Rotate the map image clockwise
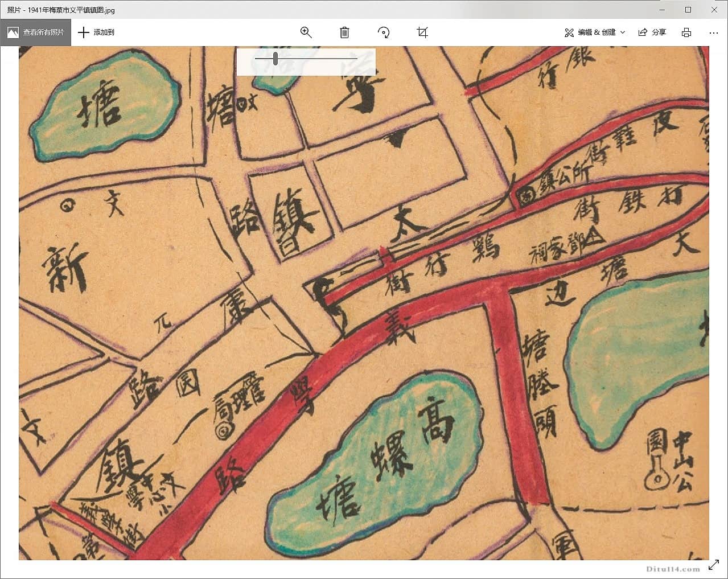This screenshot has width=728, height=579. (383, 32)
